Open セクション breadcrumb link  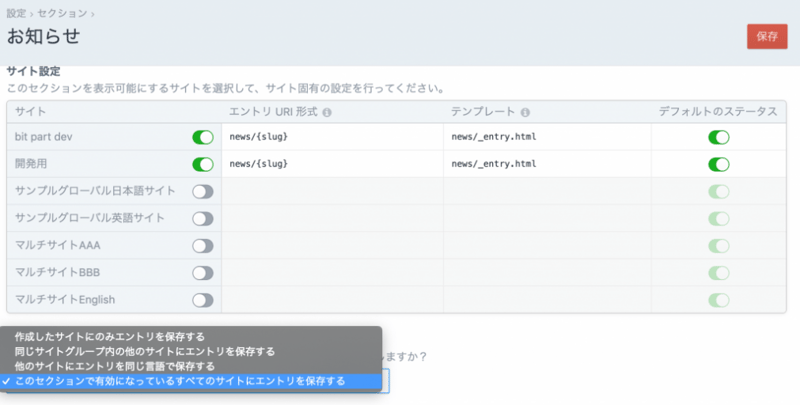62,13
